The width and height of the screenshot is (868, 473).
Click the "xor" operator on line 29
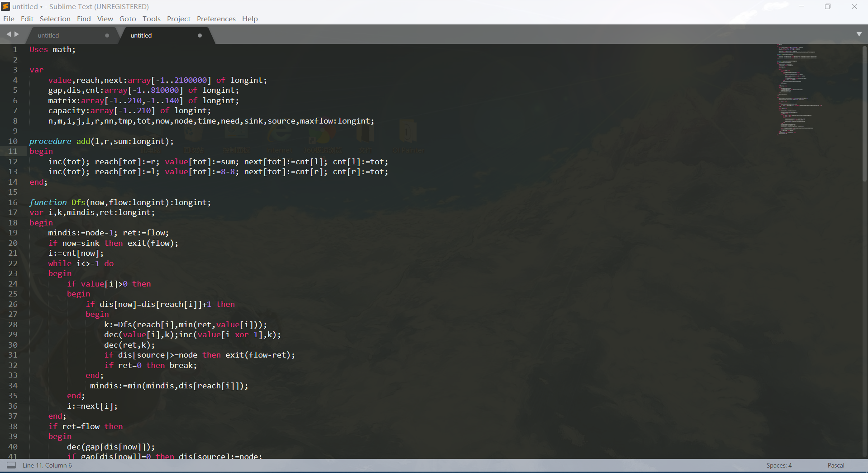[242, 334]
